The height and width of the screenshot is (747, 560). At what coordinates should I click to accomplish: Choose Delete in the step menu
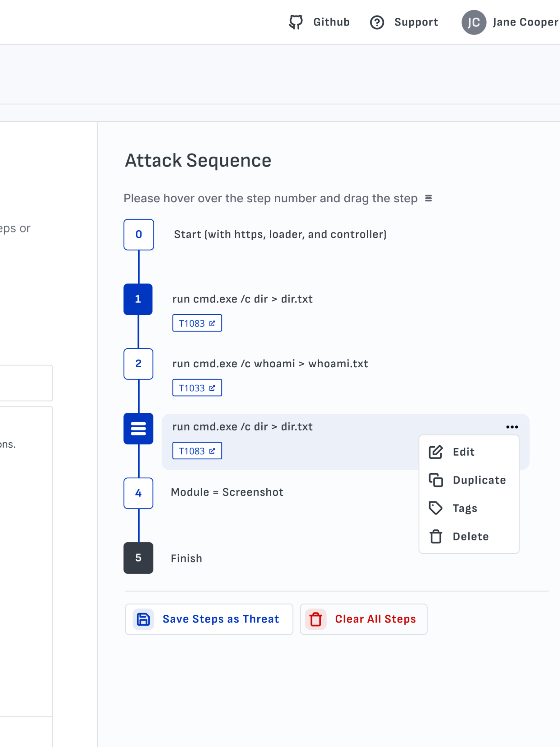470,536
